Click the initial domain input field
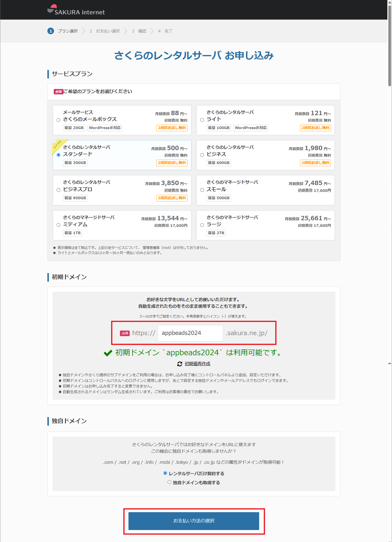392x542 pixels. [190, 333]
